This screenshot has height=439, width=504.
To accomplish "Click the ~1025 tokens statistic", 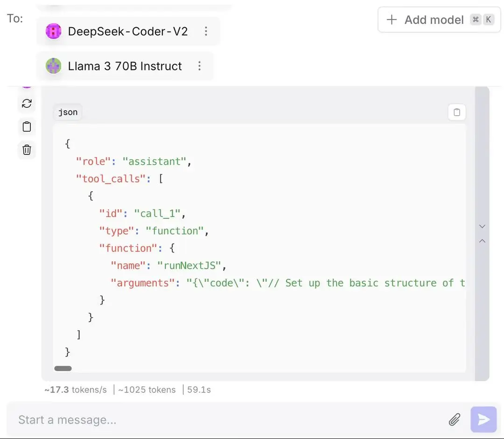I will click(147, 390).
